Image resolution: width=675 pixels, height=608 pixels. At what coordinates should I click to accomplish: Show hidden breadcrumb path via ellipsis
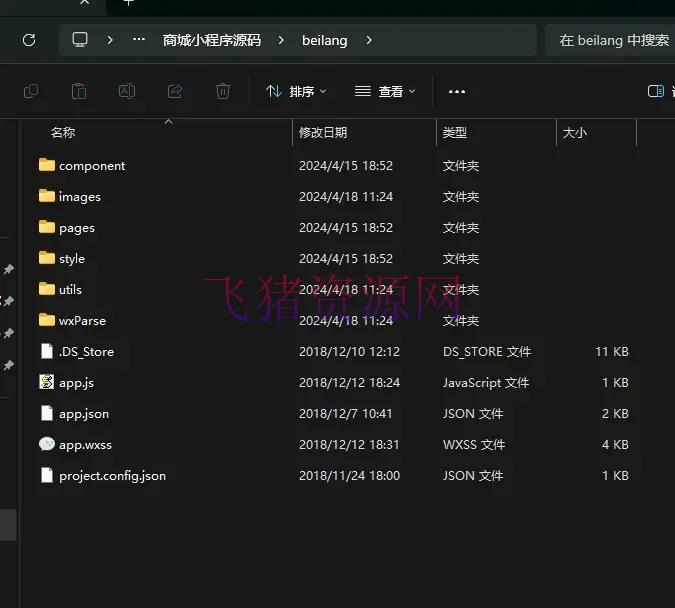[139, 40]
